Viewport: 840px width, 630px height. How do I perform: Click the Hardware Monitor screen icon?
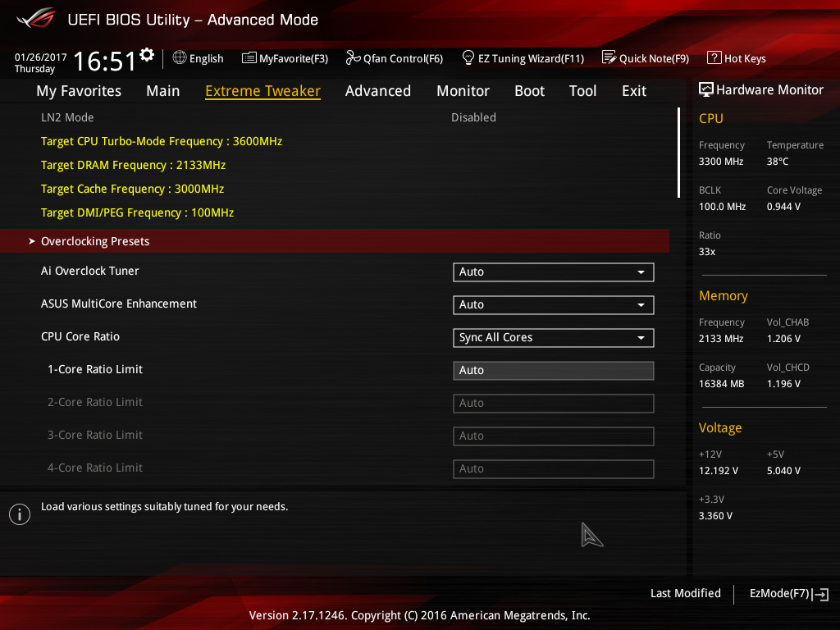(706, 89)
